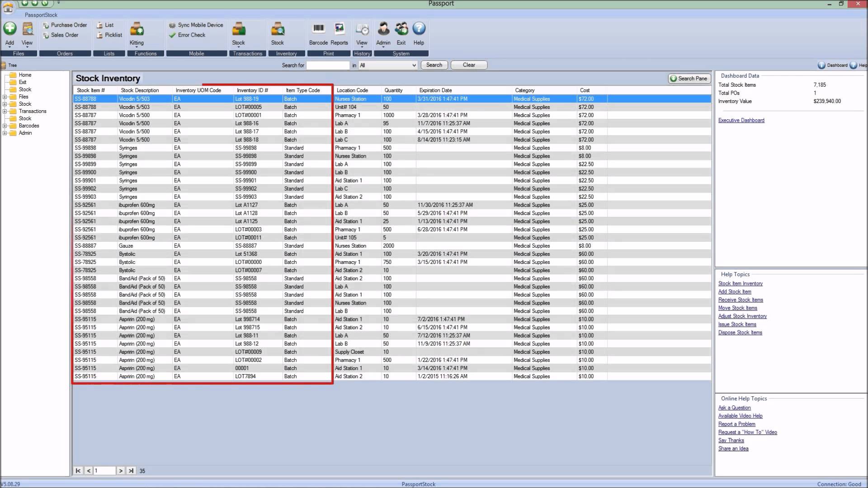The width and height of the screenshot is (868, 488).
Task: Expand the Admin tree node
Action: click(5, 133)
